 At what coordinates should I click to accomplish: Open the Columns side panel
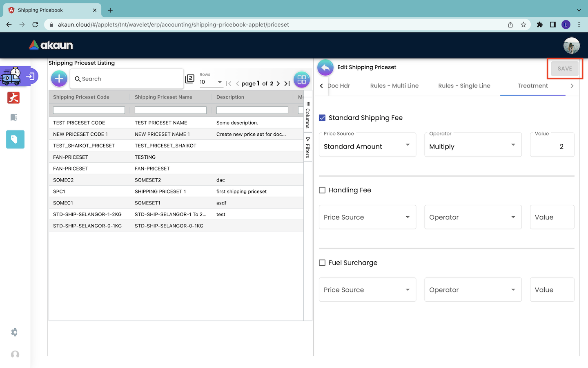308,115
